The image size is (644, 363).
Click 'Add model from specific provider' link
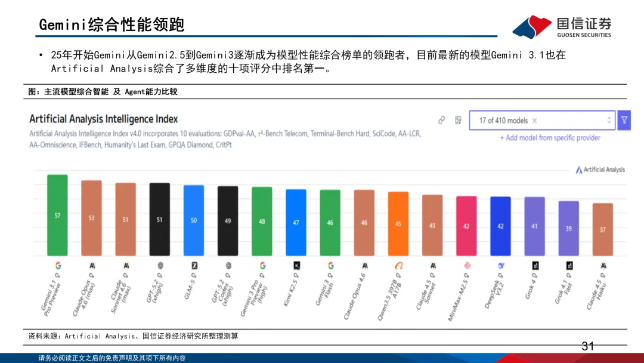(x=550, y=138)
